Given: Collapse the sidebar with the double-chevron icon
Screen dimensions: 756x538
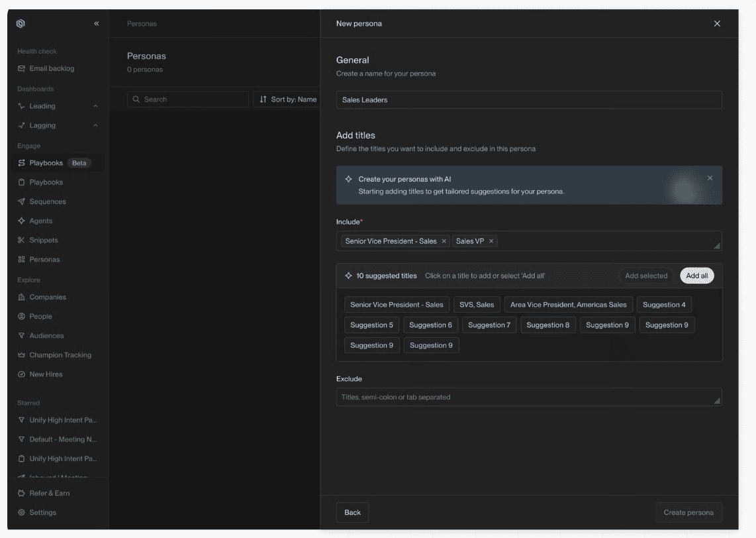Looking at the screenshot, I should point(97,24).
